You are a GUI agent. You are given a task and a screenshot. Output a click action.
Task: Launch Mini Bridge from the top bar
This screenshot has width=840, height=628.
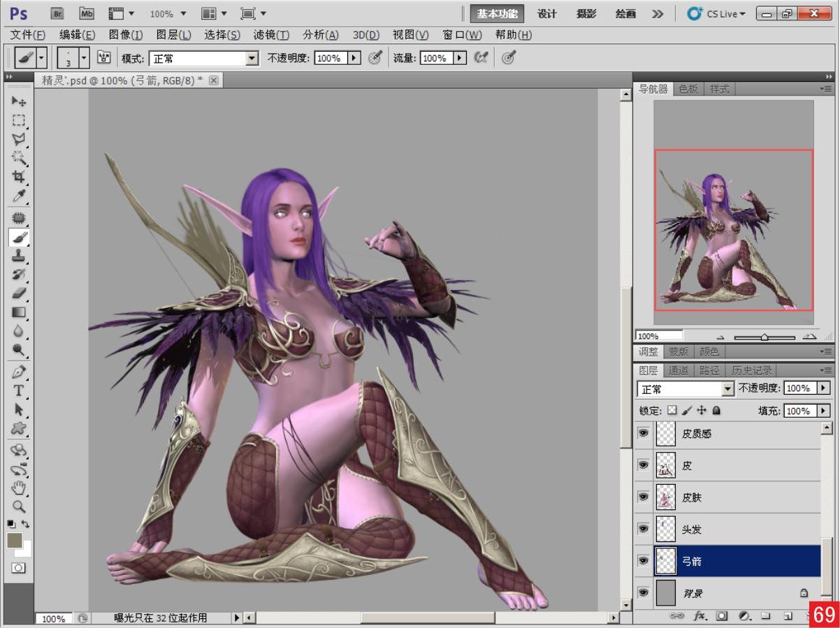[87, 13]
